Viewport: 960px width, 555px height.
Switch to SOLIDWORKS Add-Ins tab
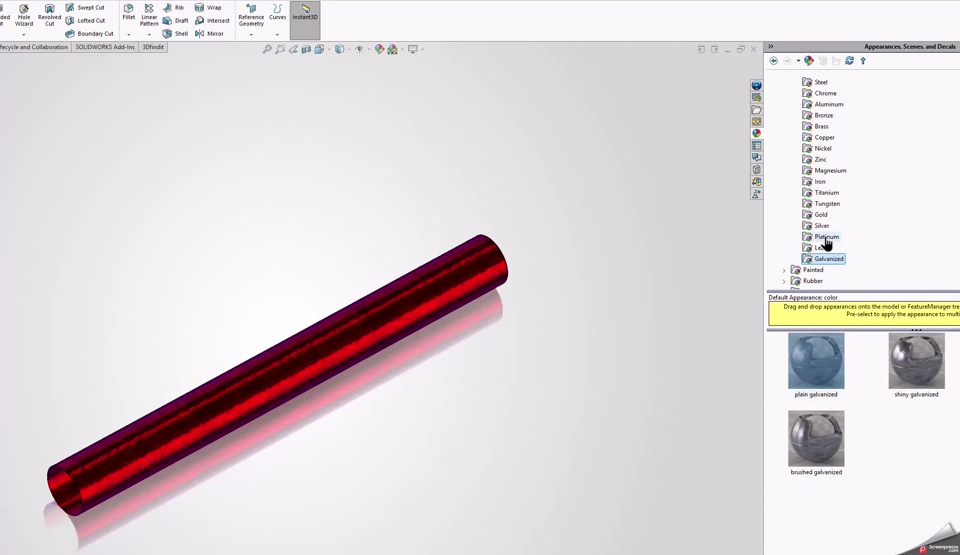(x=105, y=47)
